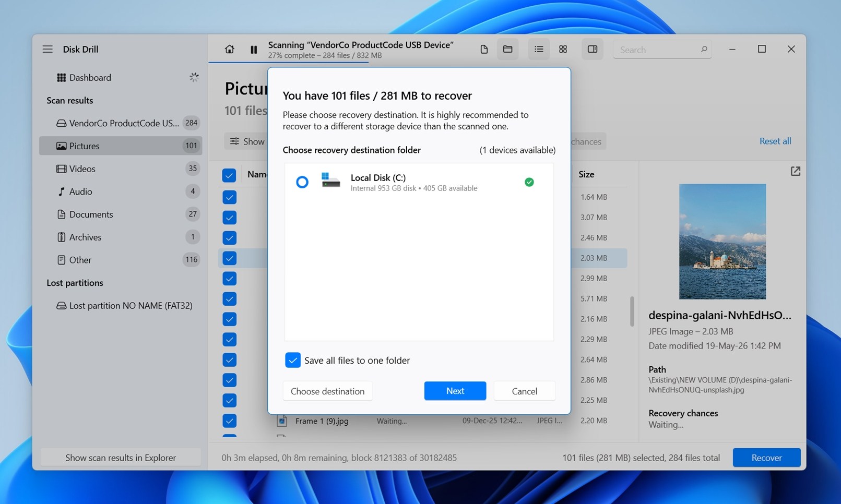Minimize the Disk Drill window

click(x=732, y=49)
